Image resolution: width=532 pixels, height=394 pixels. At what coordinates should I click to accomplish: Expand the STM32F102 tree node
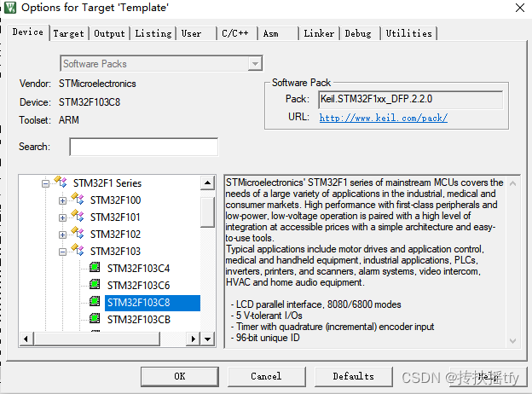tap(62, 235)
